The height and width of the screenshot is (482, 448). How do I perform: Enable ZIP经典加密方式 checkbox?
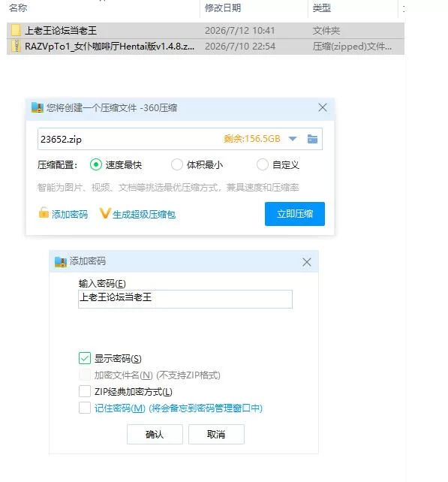85,391
